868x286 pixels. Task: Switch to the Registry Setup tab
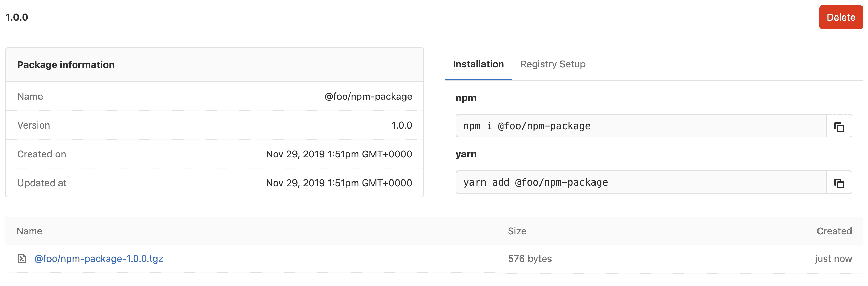(553, 64)
